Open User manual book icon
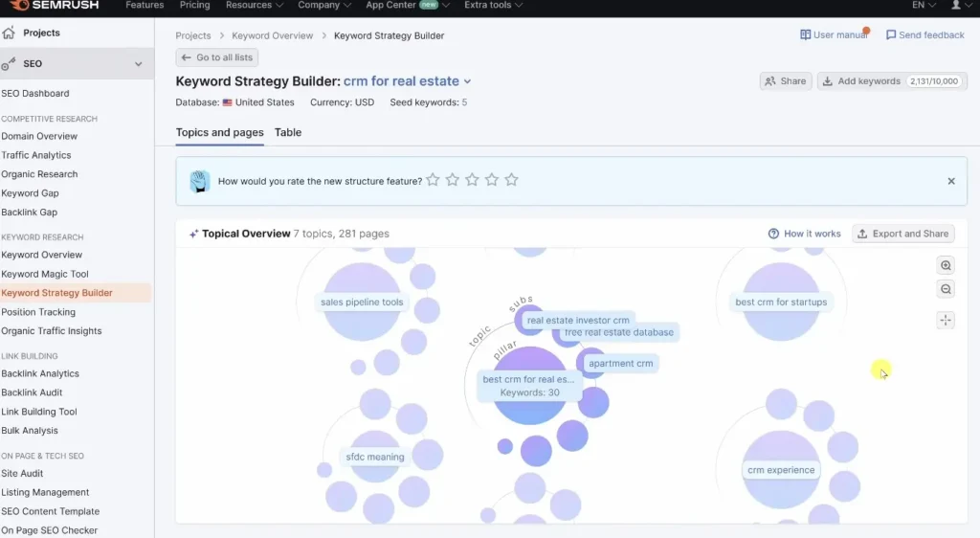 tap(806, 35)
